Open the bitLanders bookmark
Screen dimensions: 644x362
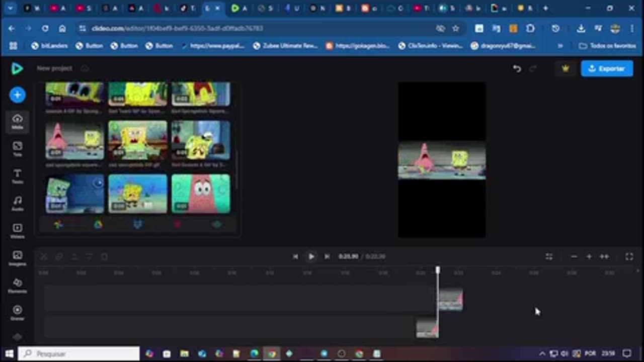pos(49,46)
